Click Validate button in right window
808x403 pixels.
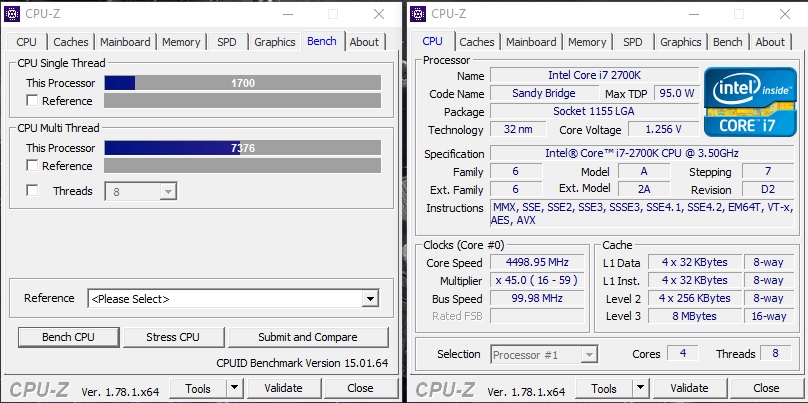(689, 388)
